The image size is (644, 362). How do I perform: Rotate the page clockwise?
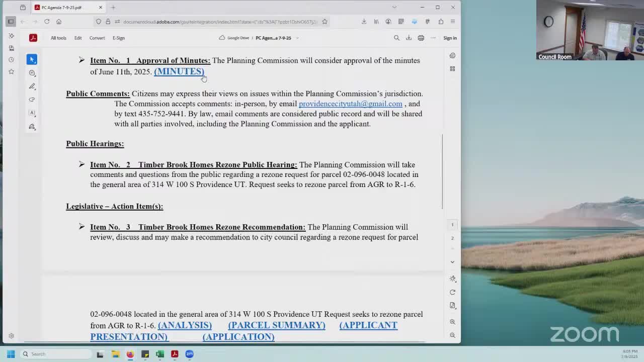coord(452,292)
